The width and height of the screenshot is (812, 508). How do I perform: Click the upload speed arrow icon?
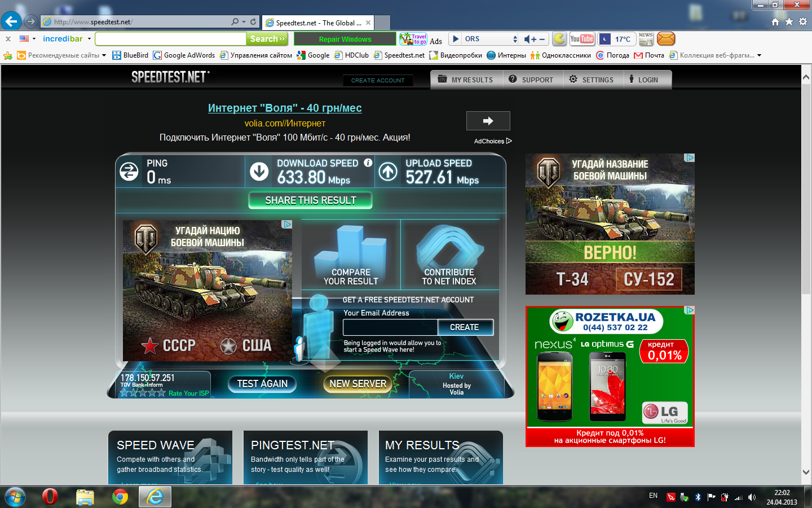click(x=388, y=171)
